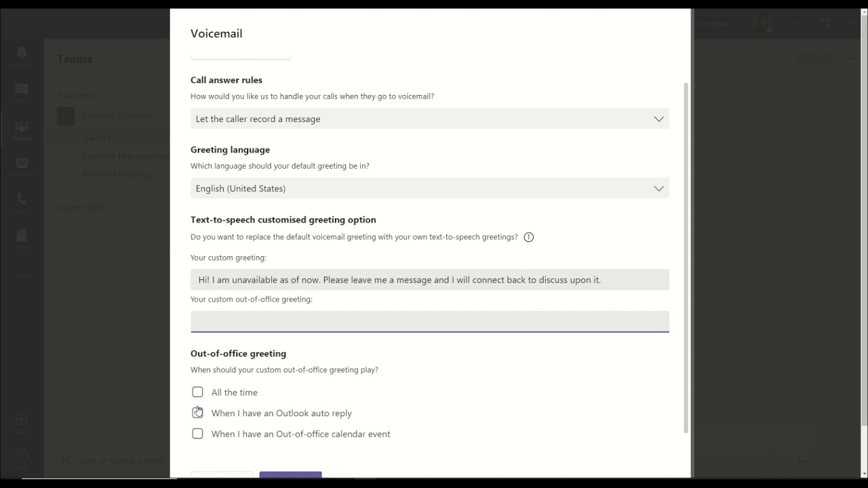Click the info icon beside text-to-speech question
This screenshot has height=488, width=868.
(529, 237)
